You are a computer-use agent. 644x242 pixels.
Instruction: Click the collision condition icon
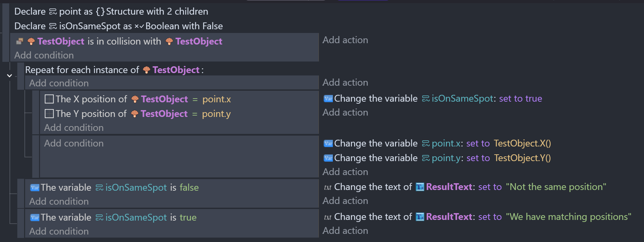[20, 41]
